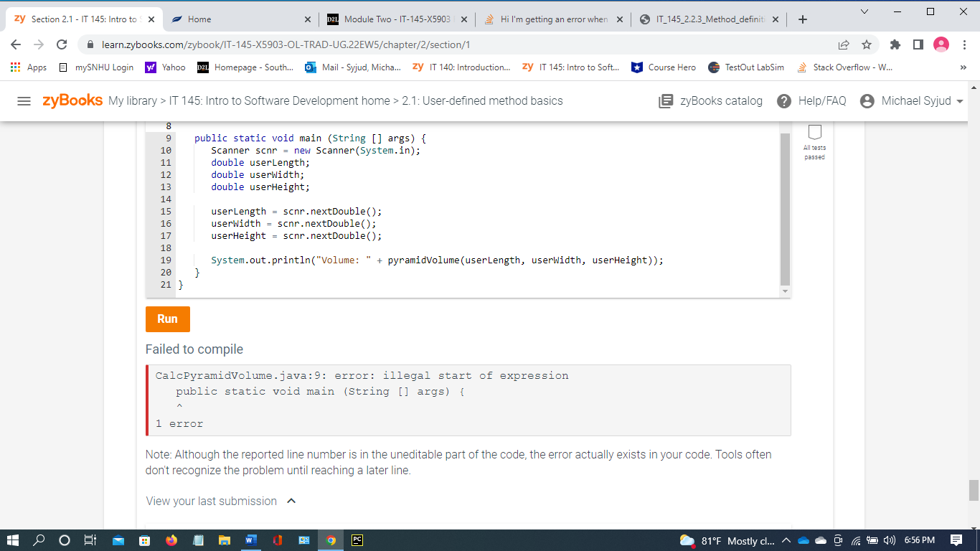Viewport: 980px width, 551px height.
Task: Collapse the 'View your last submission' section
Action: tap(291, 501)
